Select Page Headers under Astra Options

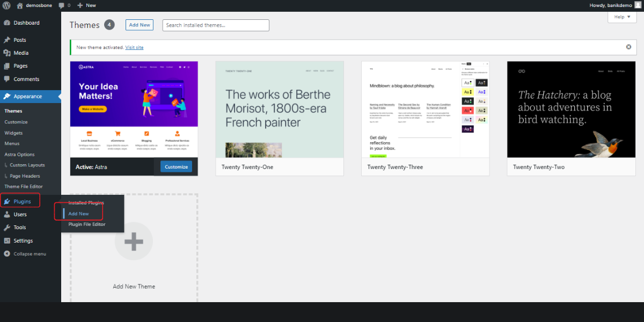point(25,176)
